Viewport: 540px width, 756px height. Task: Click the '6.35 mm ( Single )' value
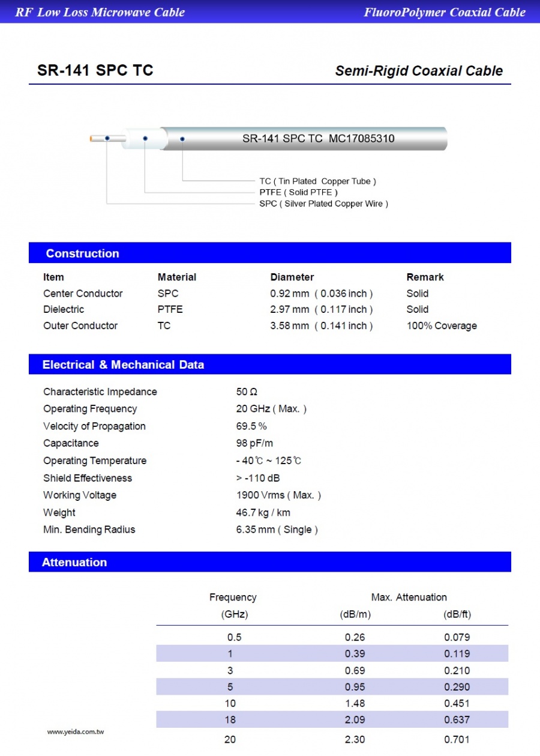277,530
